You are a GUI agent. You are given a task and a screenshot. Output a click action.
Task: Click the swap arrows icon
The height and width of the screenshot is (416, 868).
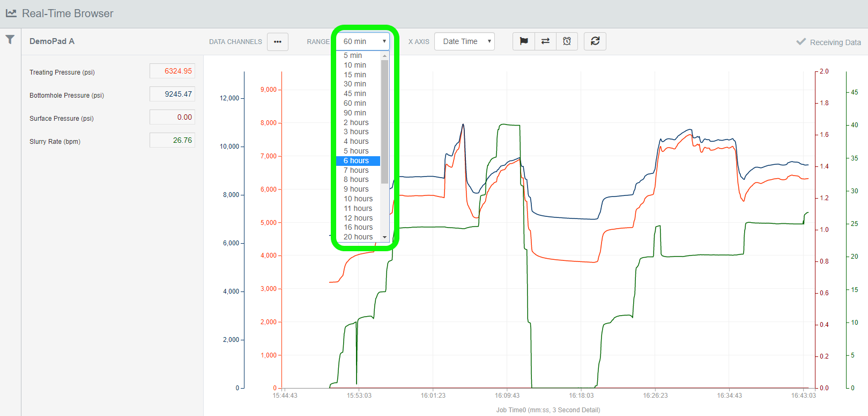click(x=545, y=41)
